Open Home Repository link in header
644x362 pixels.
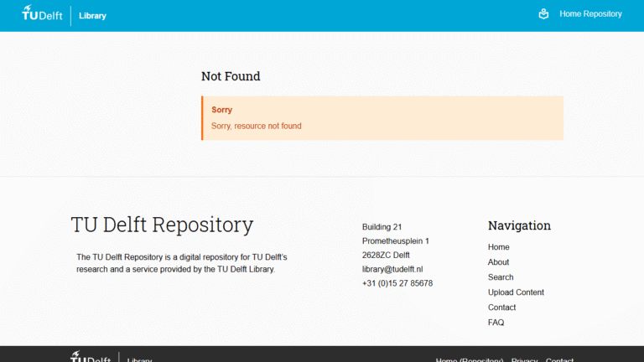pos(590,14)
